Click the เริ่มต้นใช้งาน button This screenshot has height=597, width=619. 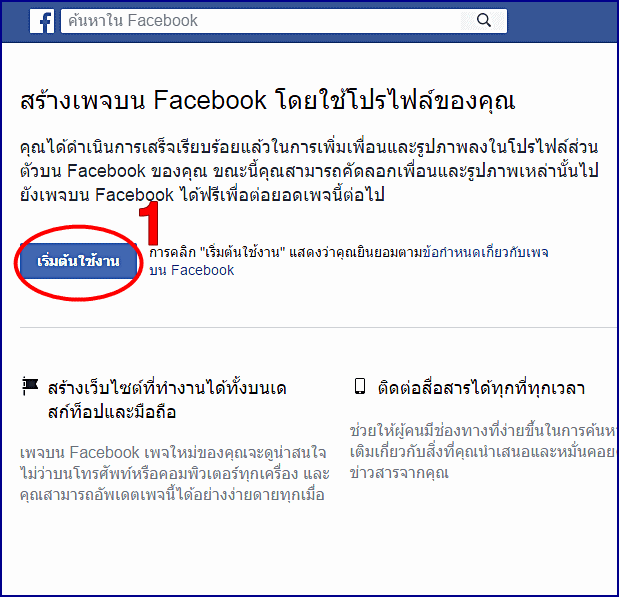pyautogui.click(x=78, y=261)
